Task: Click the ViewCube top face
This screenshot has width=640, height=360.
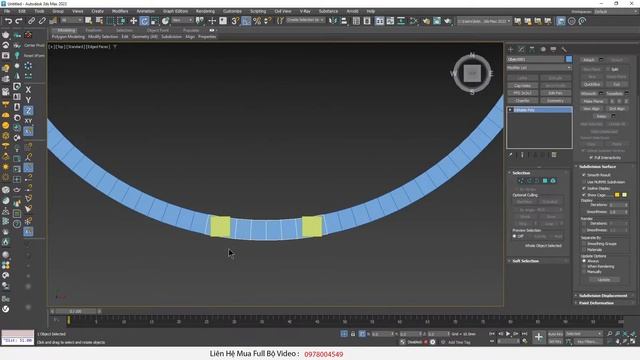Action: [472, 73]
